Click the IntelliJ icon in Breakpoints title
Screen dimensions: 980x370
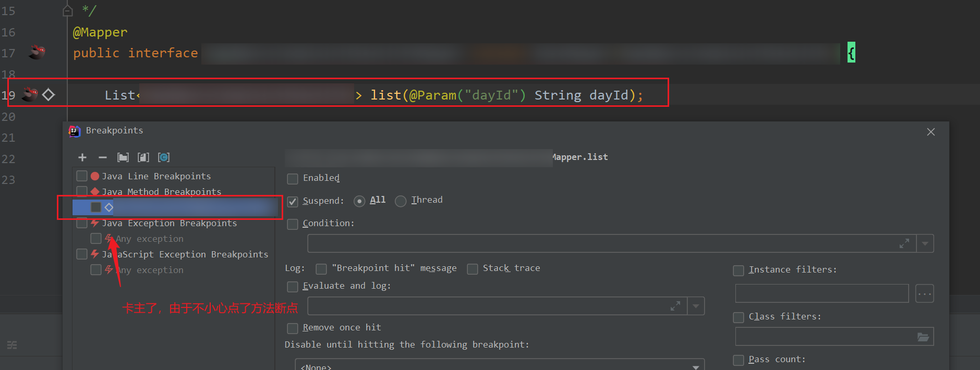[75, 131]
